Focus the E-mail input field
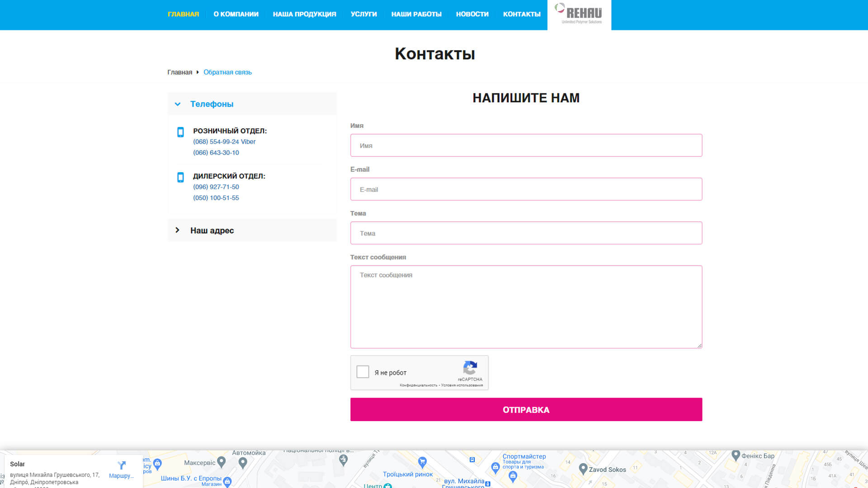The image size is (868, 488). click(x=526, y=189)
